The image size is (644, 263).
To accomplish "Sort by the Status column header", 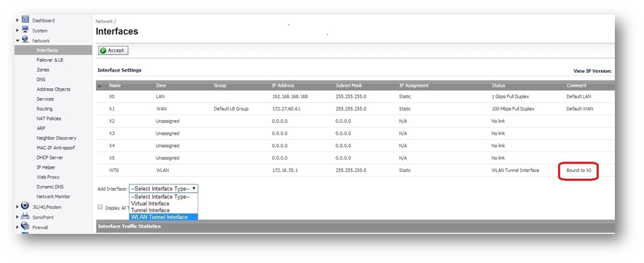I will (498, 86).
